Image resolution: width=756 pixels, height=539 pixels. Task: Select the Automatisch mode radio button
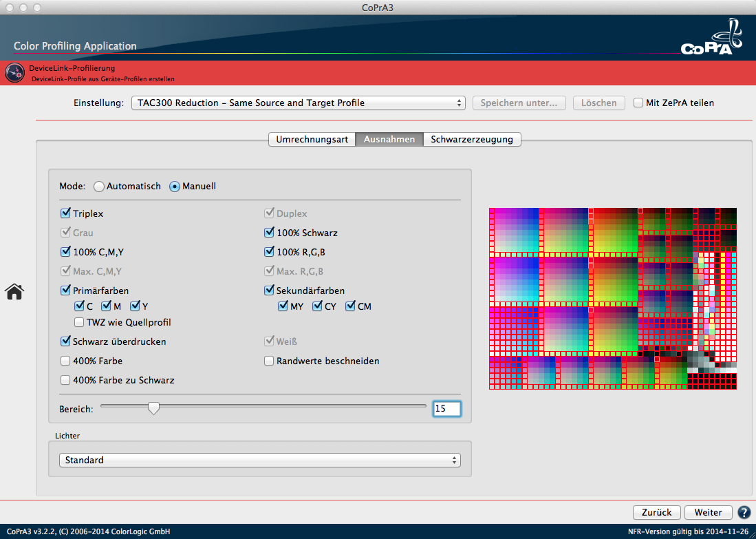point(98,186)
